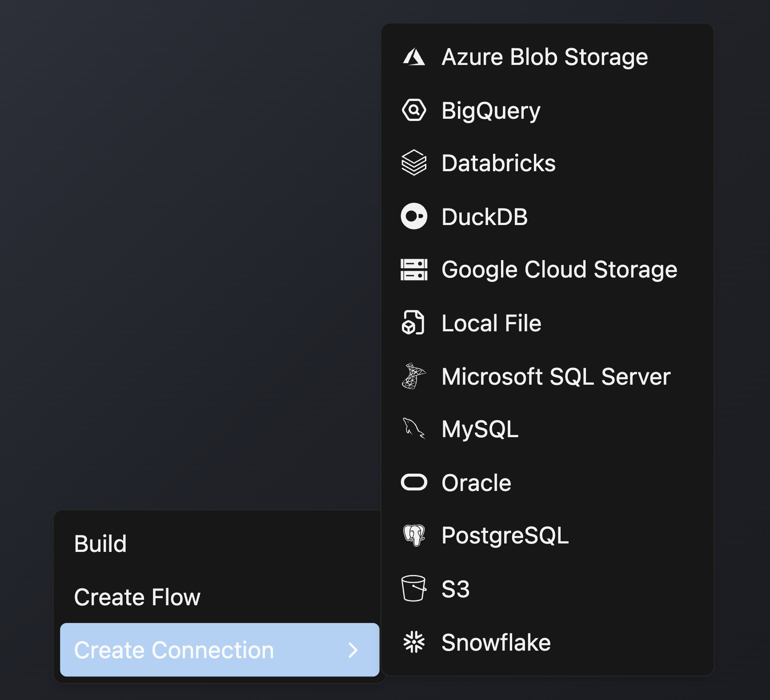Select the Snowflake connection text label
Viewport: 770px width, 700px height.
(496, 642)
